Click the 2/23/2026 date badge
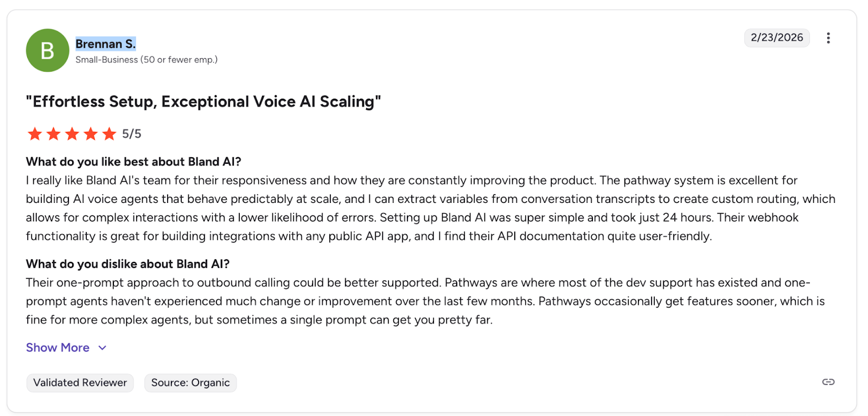This screenshot has width=868, height=416. pos(776,37)
